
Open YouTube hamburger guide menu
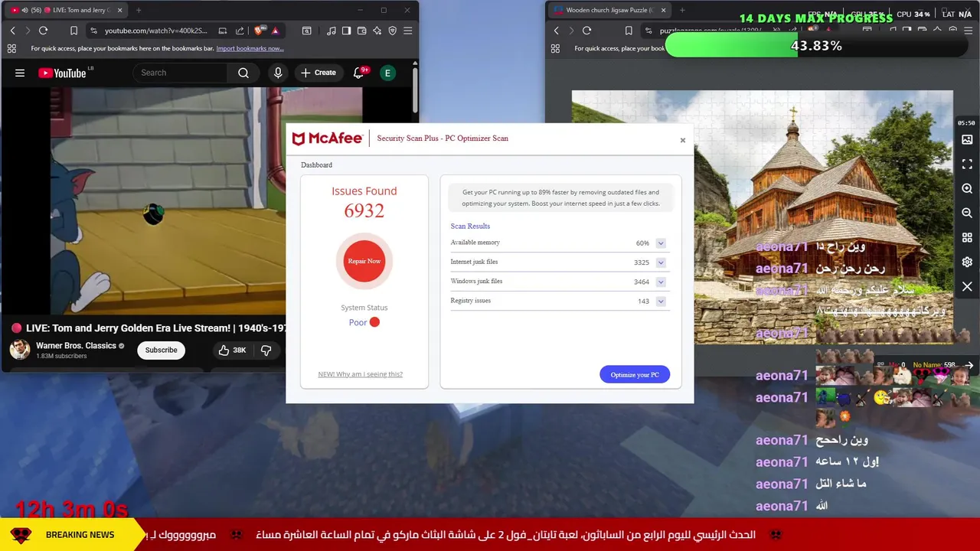[20, 73]
